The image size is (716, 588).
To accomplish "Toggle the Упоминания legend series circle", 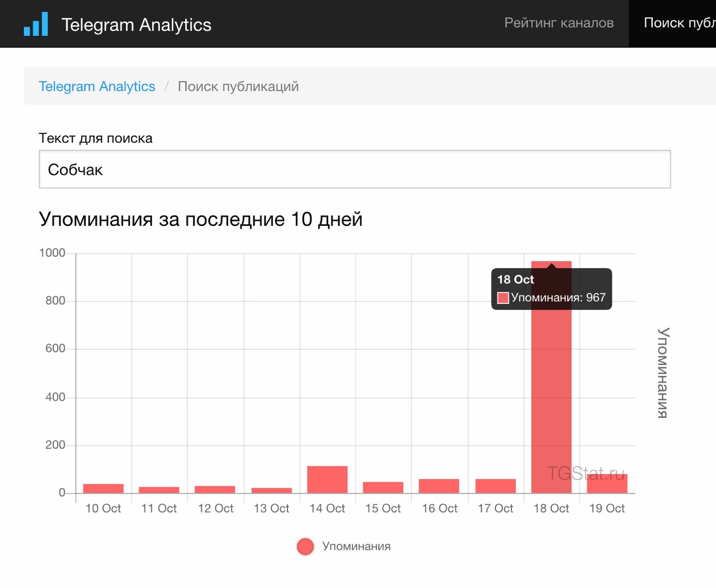I will (x=305, y=546).
